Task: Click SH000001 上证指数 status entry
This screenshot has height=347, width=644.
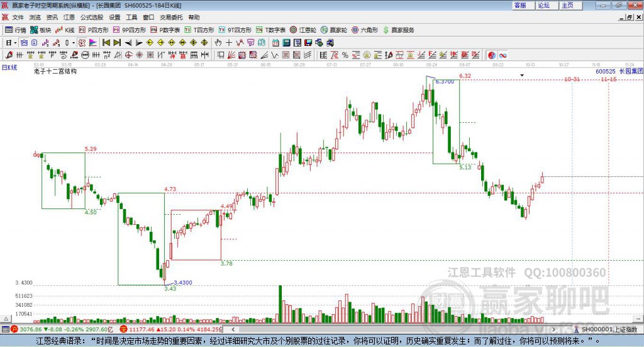Action: (x=606, y=329)
